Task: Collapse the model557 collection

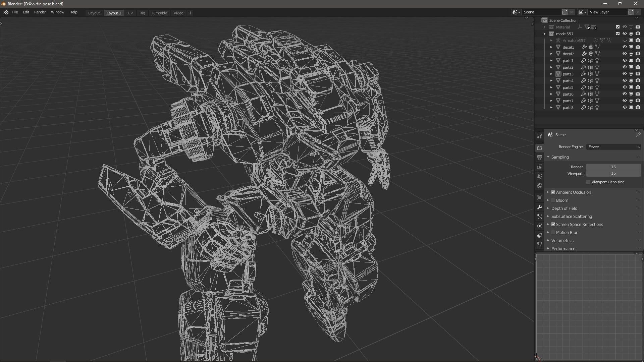Action: 545,34
